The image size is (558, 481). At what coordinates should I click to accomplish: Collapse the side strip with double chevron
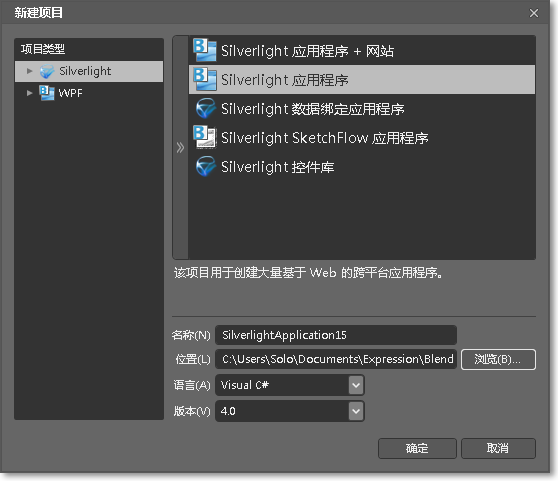click(x=180, y=147)
